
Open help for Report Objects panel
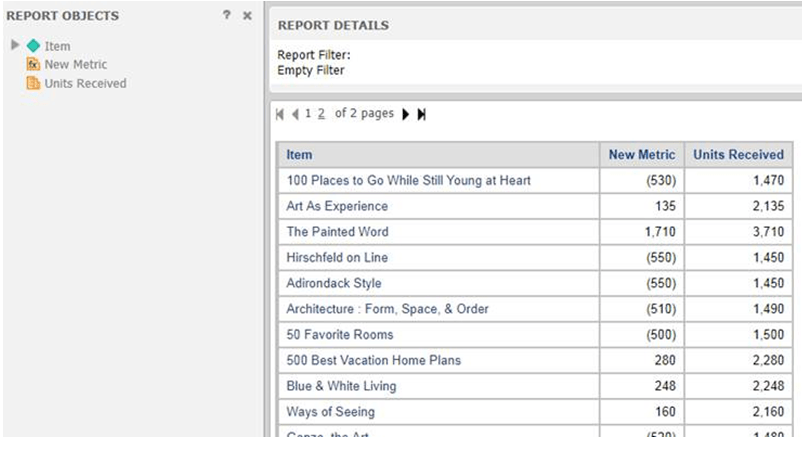tap(227, 15)
